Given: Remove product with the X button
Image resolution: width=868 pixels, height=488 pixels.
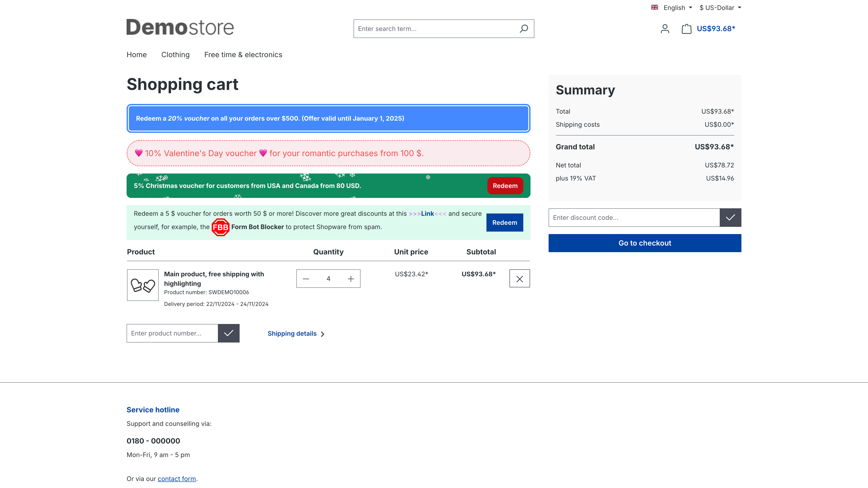Looking at the screenshot, I should 520,279.
